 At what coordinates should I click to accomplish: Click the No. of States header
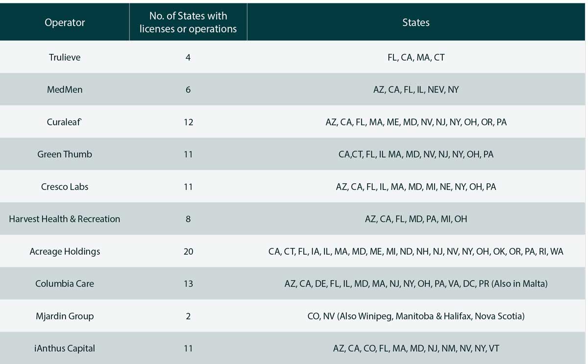point(188,23)
